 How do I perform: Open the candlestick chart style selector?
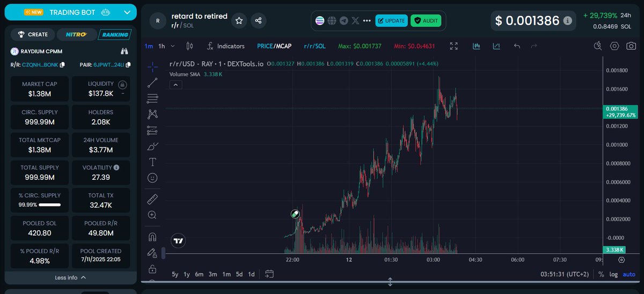[189, 46]
